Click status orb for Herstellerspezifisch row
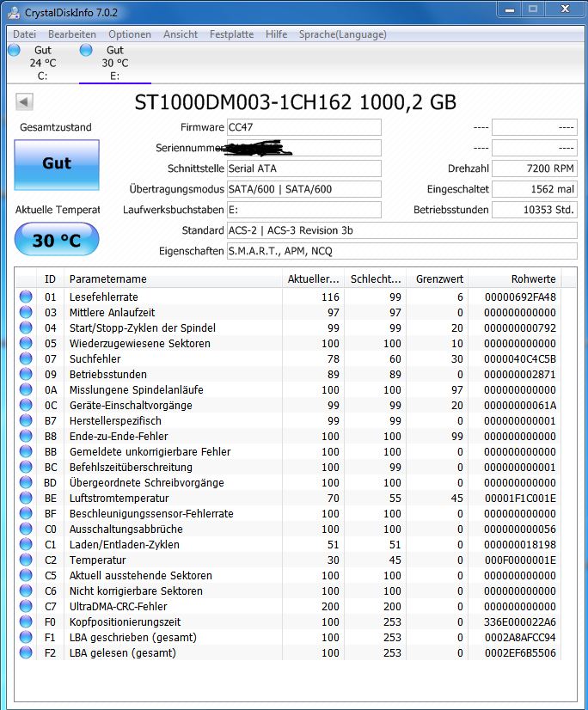Viewport: 588px width, 710px height. pyautogui.click(x=26, y=420)
